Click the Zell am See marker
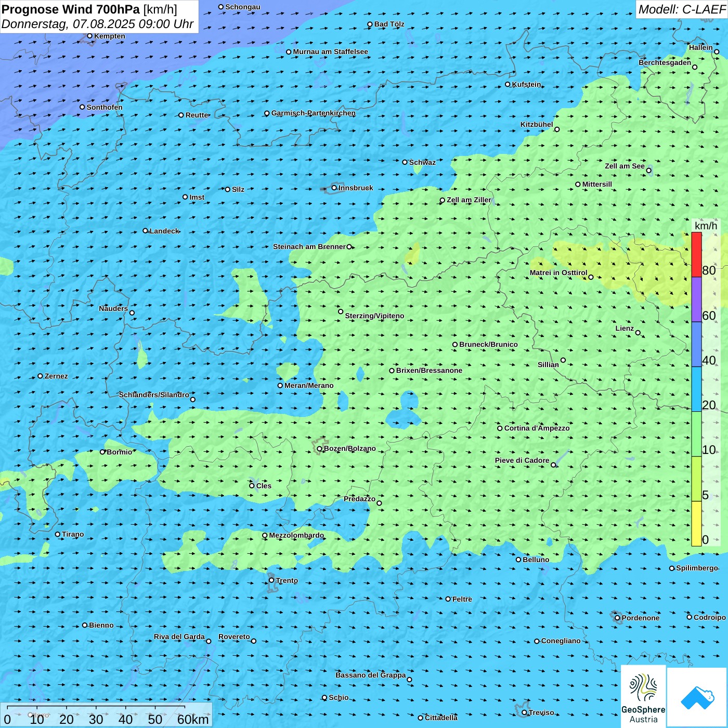 click(x=648, y=171)
